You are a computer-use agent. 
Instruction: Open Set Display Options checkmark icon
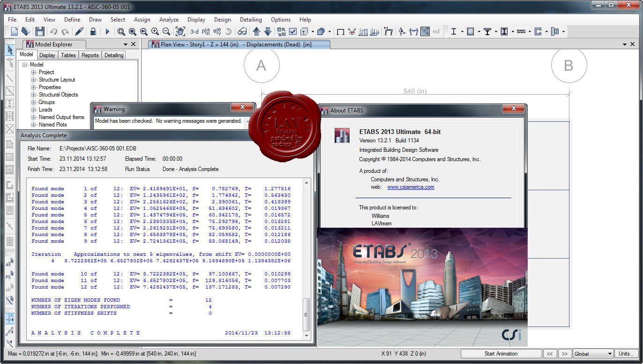click(x=293, y=31)
